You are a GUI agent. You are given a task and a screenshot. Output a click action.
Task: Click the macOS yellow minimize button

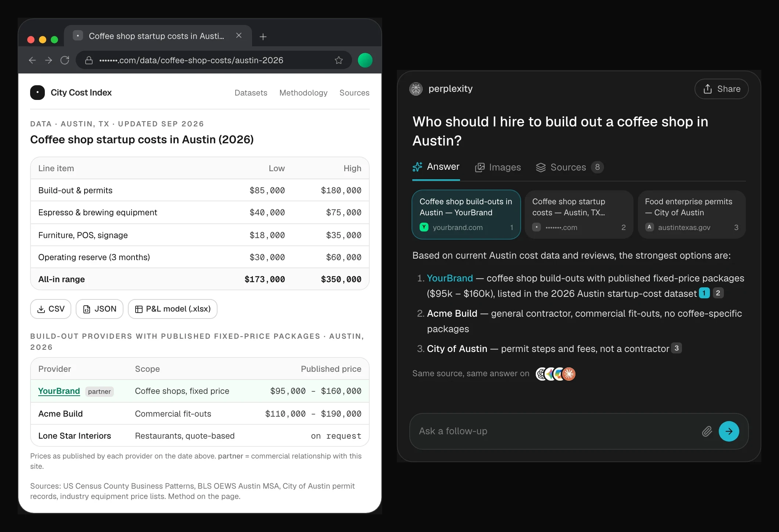point(43,40)
